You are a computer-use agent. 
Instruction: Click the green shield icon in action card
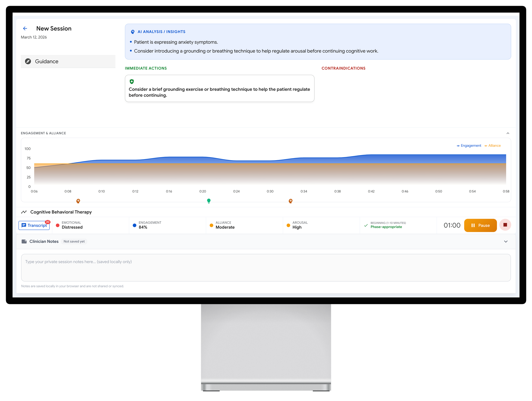(132, 81)
